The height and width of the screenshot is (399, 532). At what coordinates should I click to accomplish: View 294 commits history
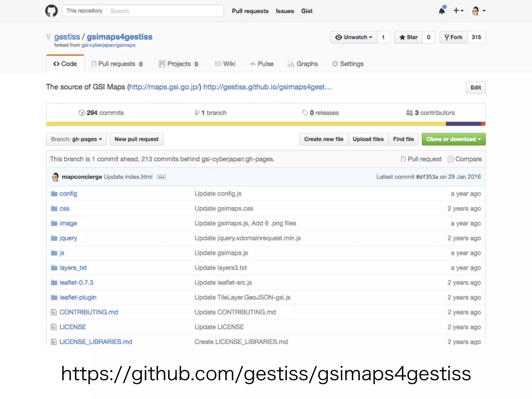click(x=101, y=113)
